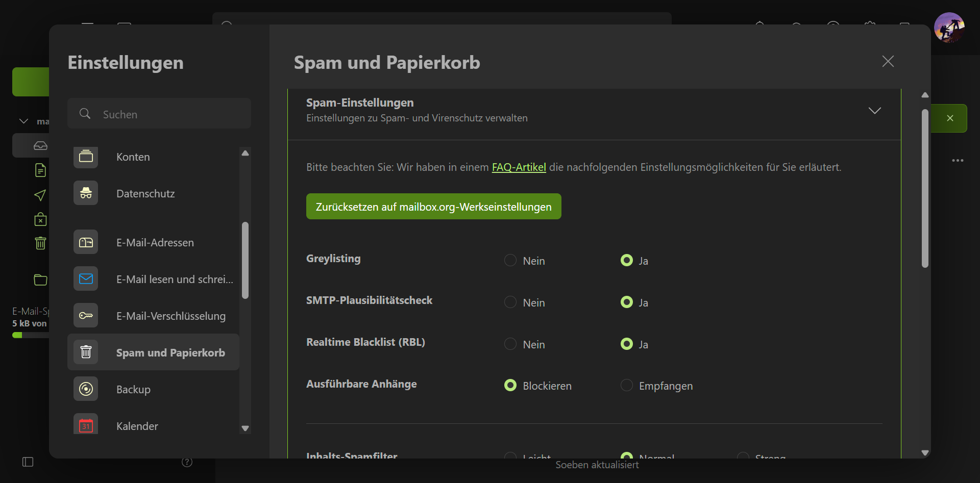Set Greylisting to Nein

point(510,260)
